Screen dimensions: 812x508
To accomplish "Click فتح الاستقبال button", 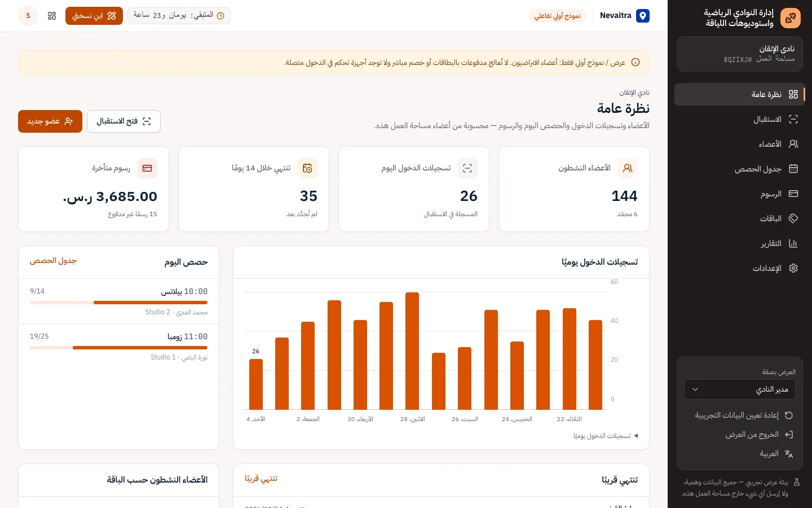I will coord(123,121).
